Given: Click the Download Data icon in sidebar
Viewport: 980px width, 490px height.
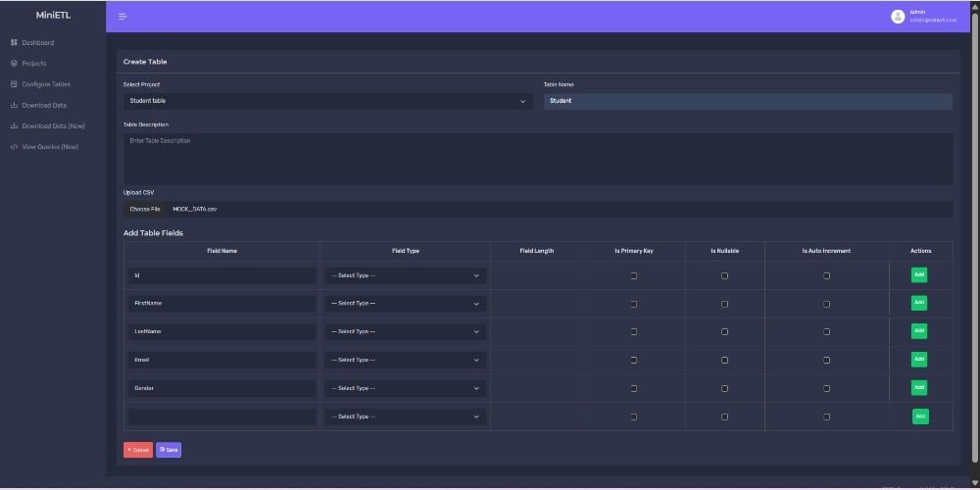Looking at the screenshot, I should tap(14, 105).
